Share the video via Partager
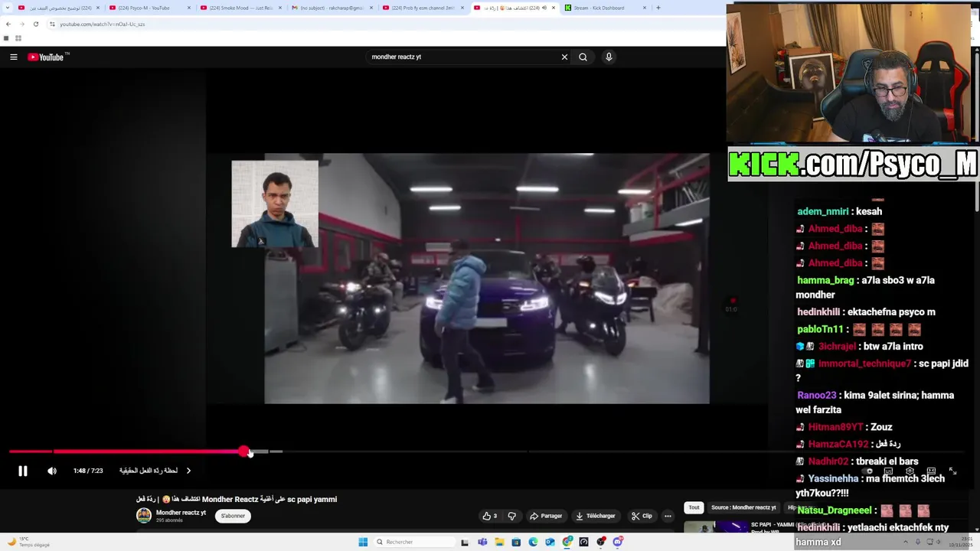Viewport: 980px width, 551px height. (x=547, y=516)
